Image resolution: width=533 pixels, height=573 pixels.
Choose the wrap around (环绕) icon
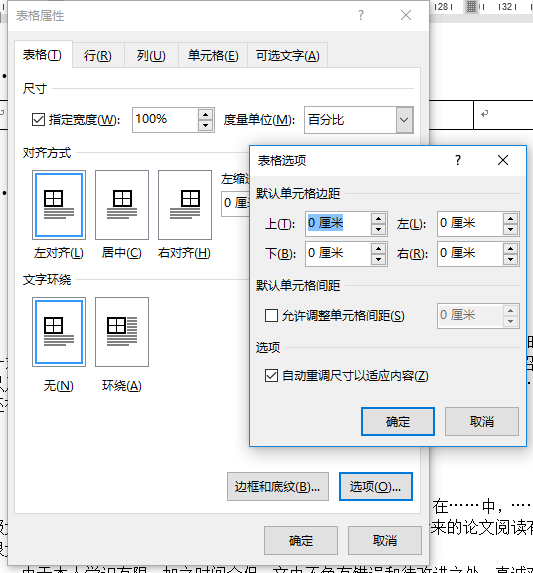[x=122, y=332]
